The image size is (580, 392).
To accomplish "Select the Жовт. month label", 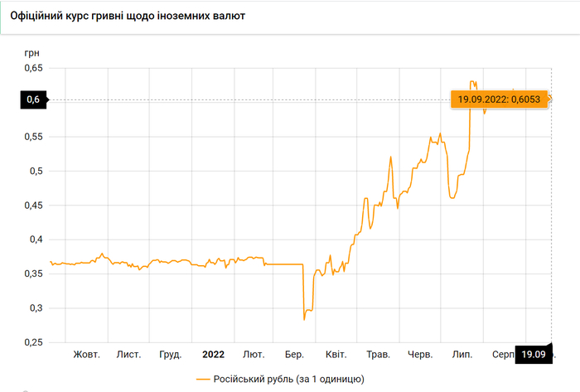I will click(x=86, y=355).
